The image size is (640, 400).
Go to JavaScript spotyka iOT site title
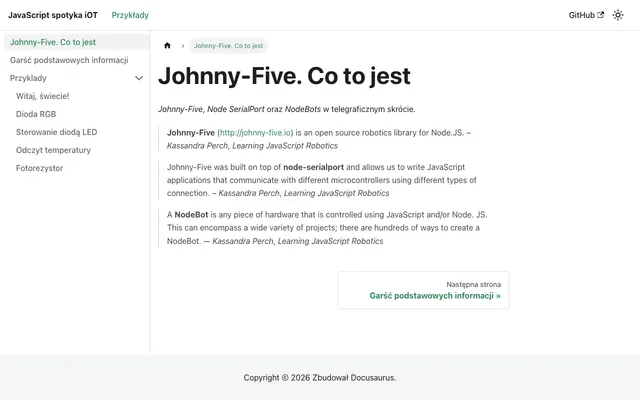[x=53, y=15]
